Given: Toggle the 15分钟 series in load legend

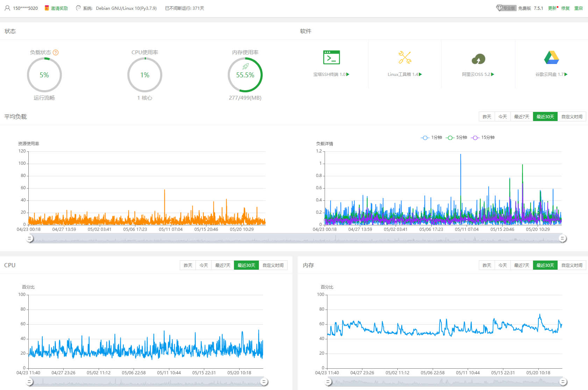Looking at the screenshot, I should [483, 137].
